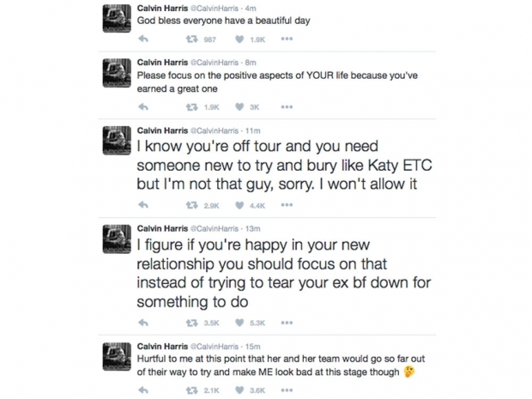532x399 pixels.
Task: Open more options on the 13m tweet
Action: (287, 323)
